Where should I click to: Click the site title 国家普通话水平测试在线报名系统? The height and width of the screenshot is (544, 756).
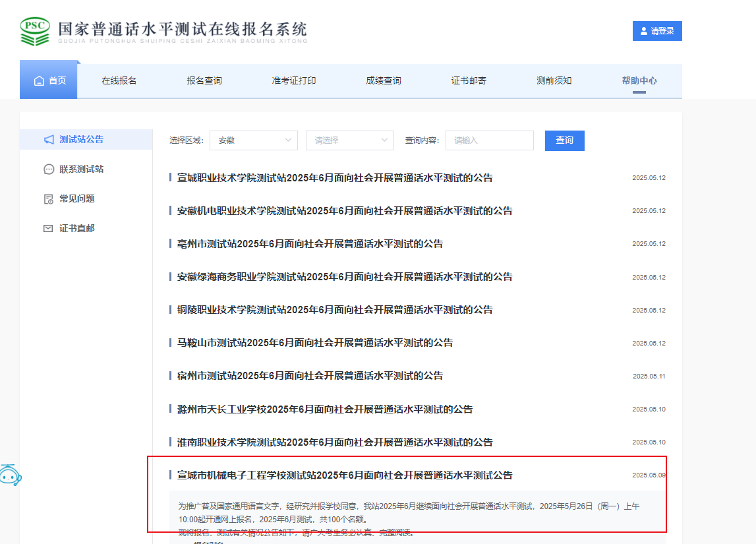pos(183,29)
